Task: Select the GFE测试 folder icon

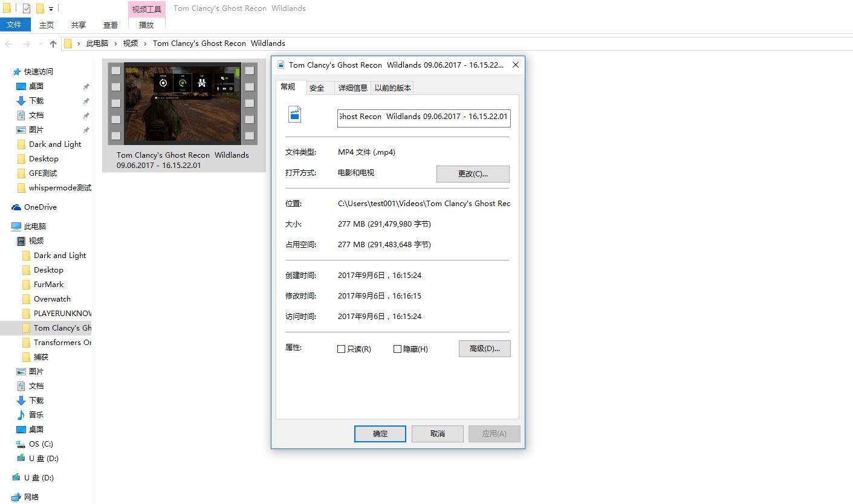Action: [x=22, y=173]
